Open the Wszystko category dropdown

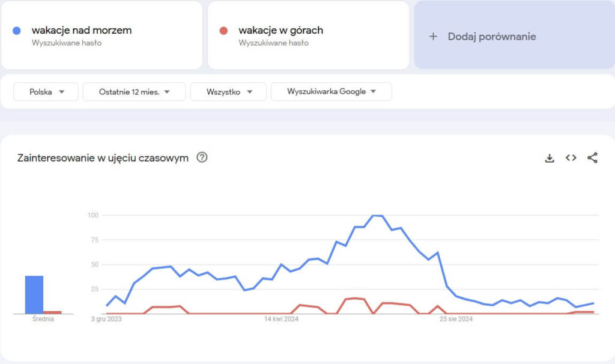[228, 92]
